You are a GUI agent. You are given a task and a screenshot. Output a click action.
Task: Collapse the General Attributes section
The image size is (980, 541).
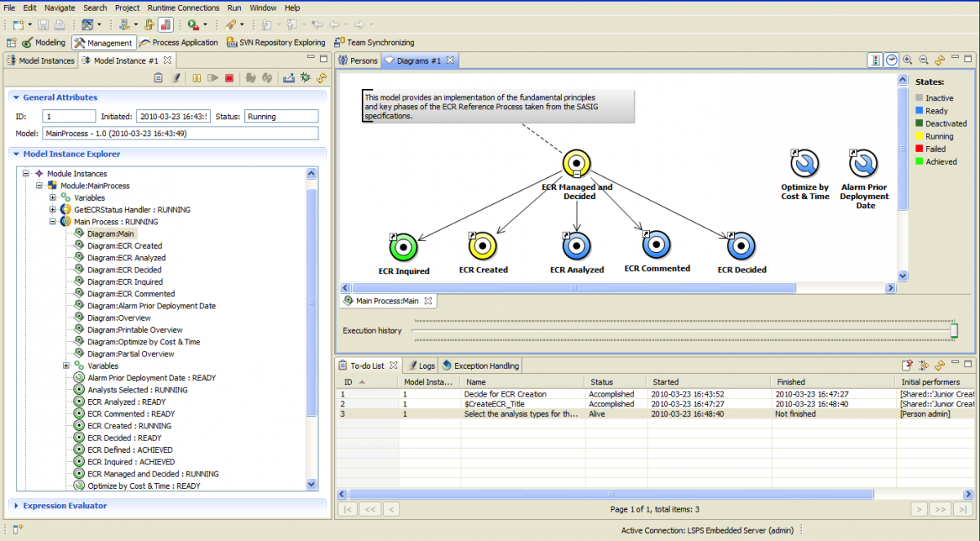[x=16, y=98]
